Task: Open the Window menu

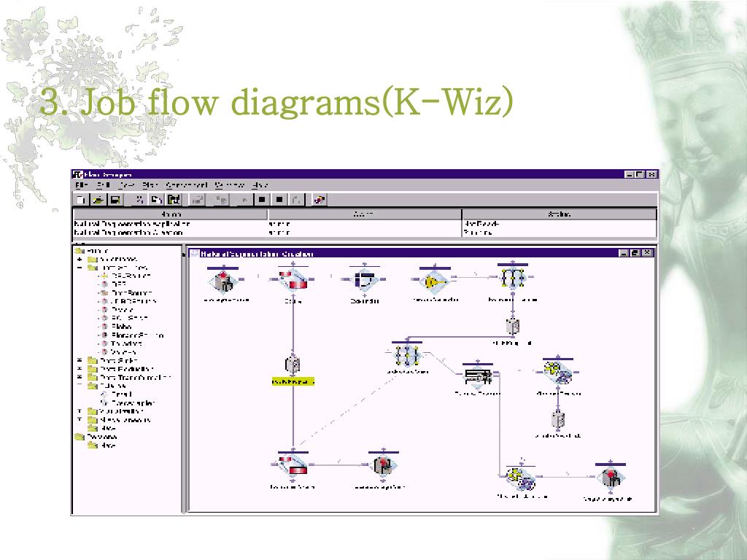Action: coord(229,184)
